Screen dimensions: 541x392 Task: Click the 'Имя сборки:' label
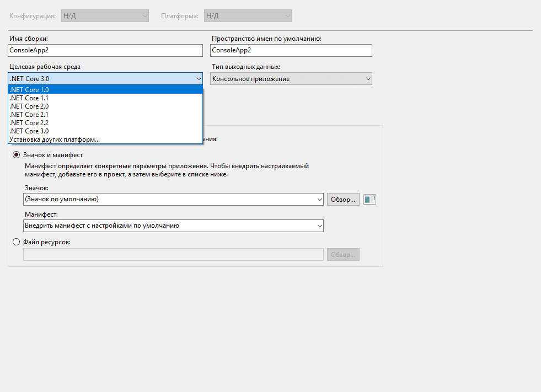point(29,39)
